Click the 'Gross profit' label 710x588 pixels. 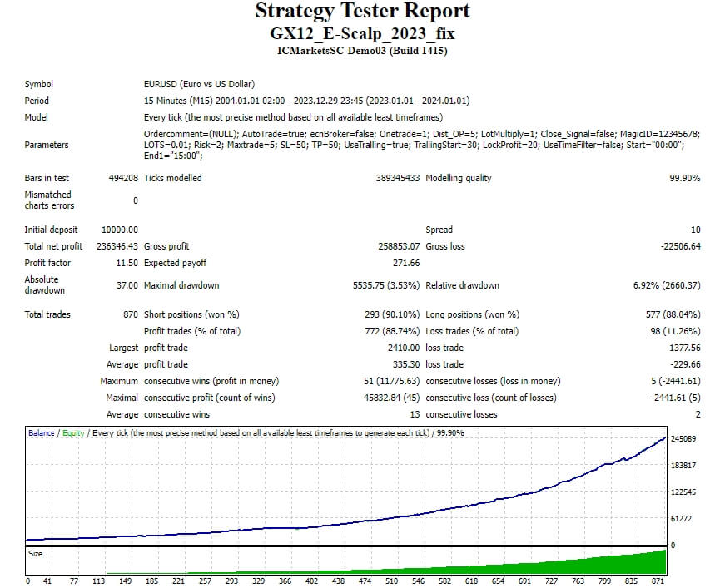pyautogui.click(x=166, y=246)
